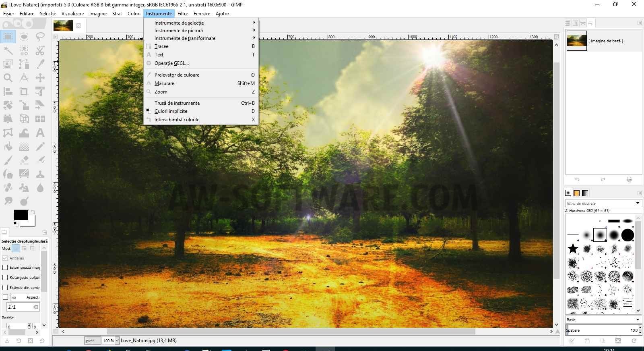This screenshot has width=644, height=351.
Task: Expand Instrumente de transformare submenu
Action: click(185, 38)
